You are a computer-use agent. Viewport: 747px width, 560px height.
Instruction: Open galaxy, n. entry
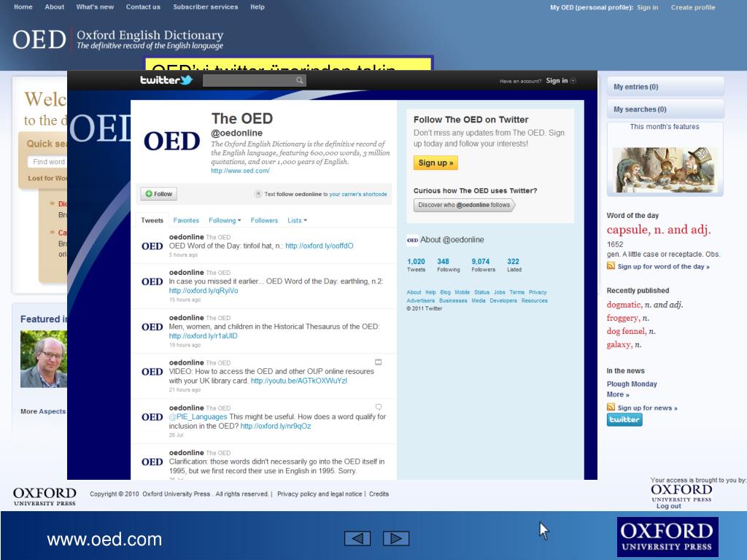click(624, 345)
